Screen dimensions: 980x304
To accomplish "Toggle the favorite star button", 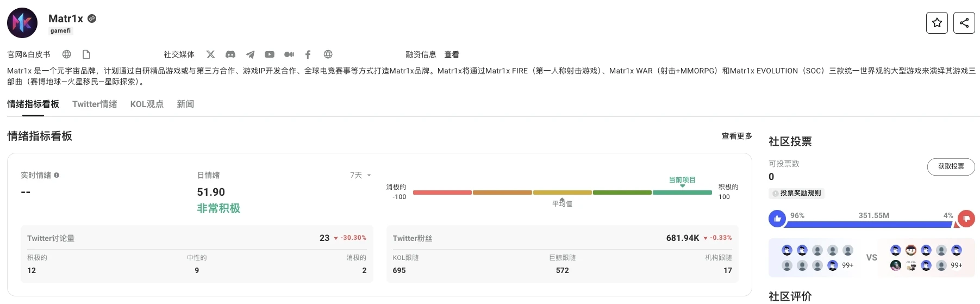I will (937, 23).
